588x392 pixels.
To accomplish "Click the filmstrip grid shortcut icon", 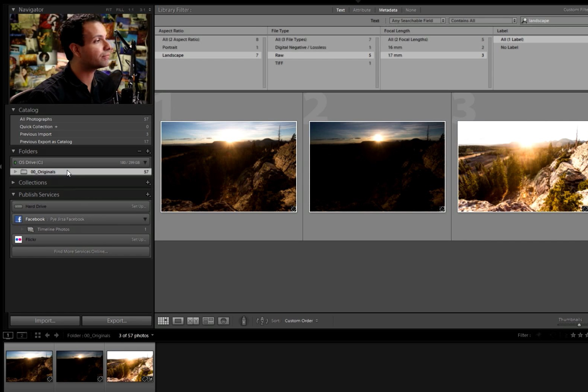I will 38,335.
